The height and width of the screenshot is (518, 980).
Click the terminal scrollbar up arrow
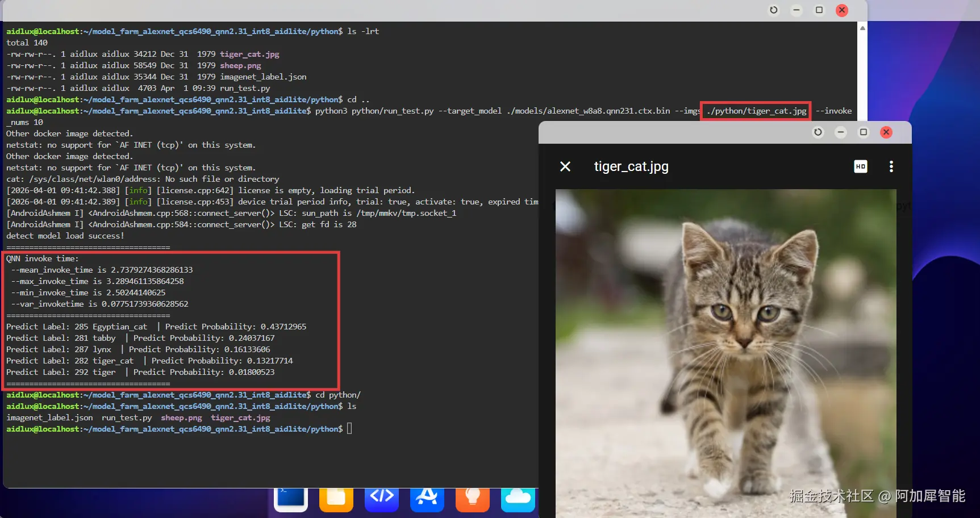(x=862, y=28)
